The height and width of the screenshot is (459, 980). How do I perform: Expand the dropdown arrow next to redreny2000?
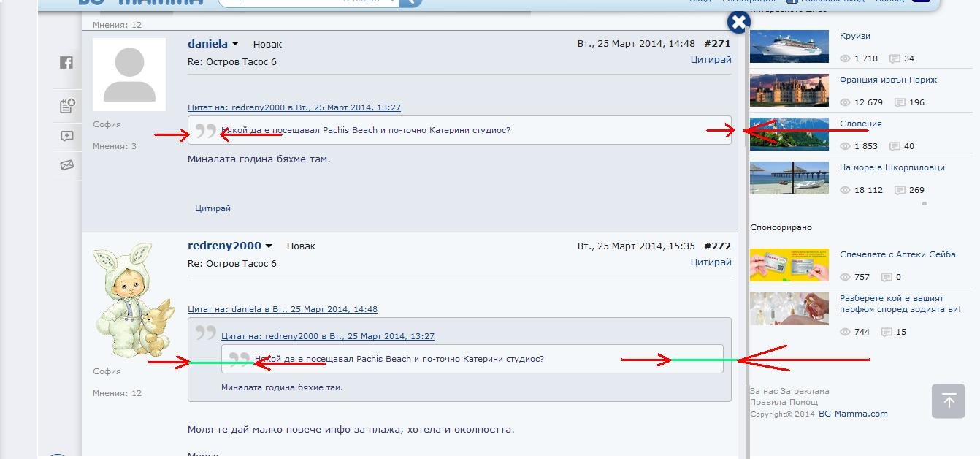[x=269, y=246]
